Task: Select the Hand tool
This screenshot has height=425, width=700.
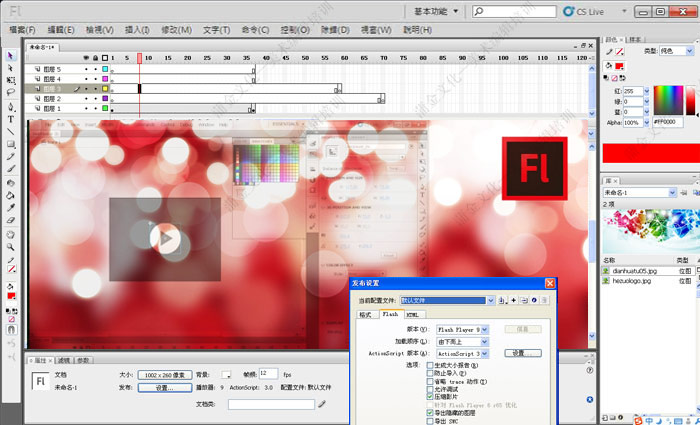Action: (x=11, y=235)
